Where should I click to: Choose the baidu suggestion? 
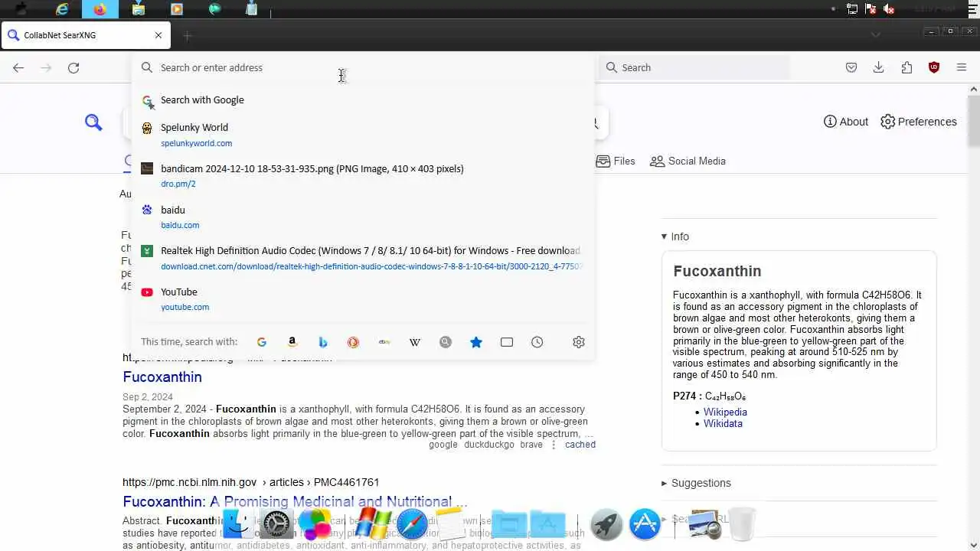[363, 217]
